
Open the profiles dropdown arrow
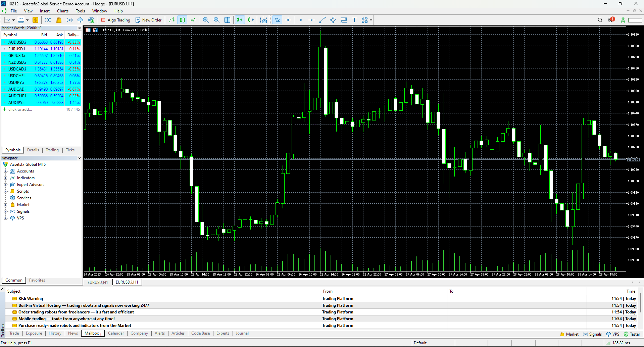(x=27, y=20)
